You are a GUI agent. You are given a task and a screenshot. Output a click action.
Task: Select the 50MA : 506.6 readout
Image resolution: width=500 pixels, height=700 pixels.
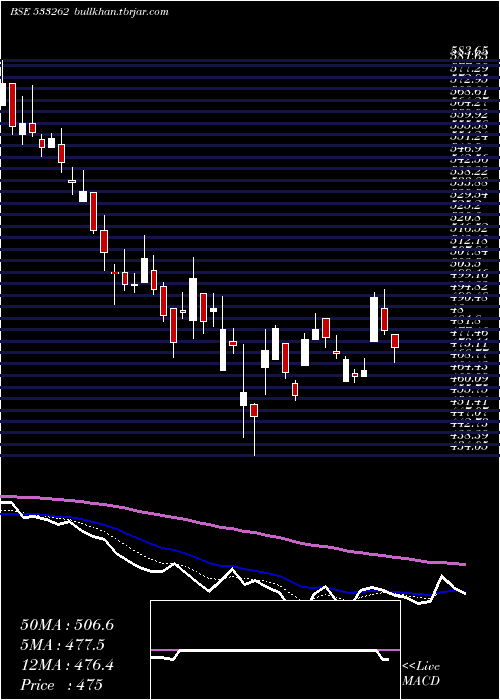click(x=67, y=625)
